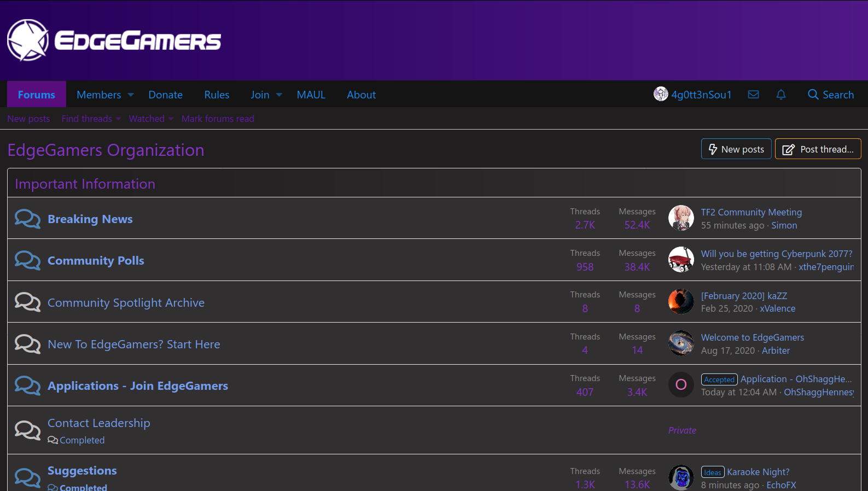
Task: Select the Forums tab
Action: pos(37,95)
